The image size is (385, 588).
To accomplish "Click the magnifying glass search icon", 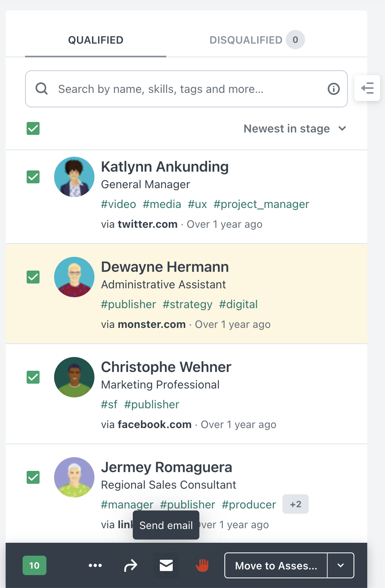I will tap(42, 88).
